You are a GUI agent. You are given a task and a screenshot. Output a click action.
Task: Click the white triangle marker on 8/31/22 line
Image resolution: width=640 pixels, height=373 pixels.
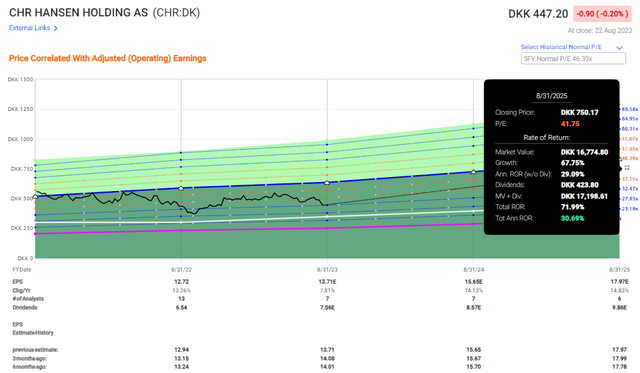(x=181, y=188)
